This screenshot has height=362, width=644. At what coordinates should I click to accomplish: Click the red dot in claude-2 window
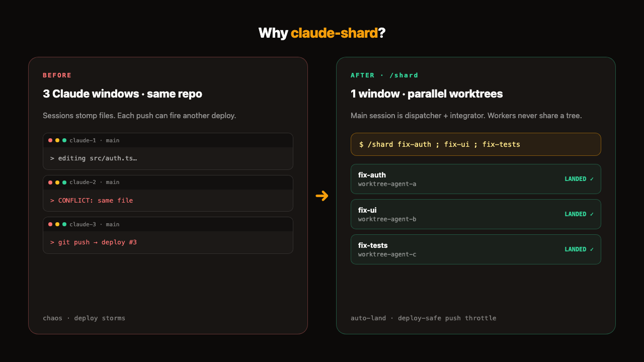(x=50, y=183)
